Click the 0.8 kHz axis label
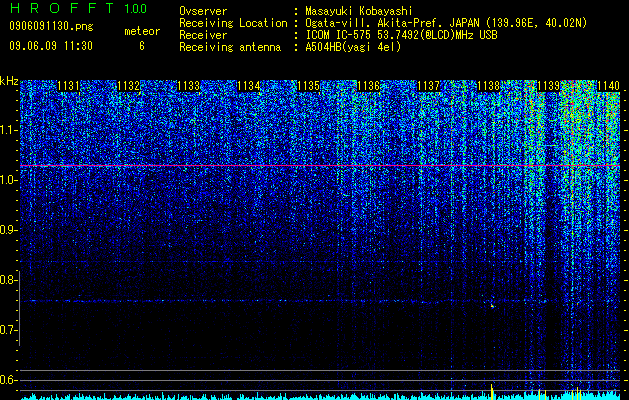629x400 pixels. pos(8,280)
